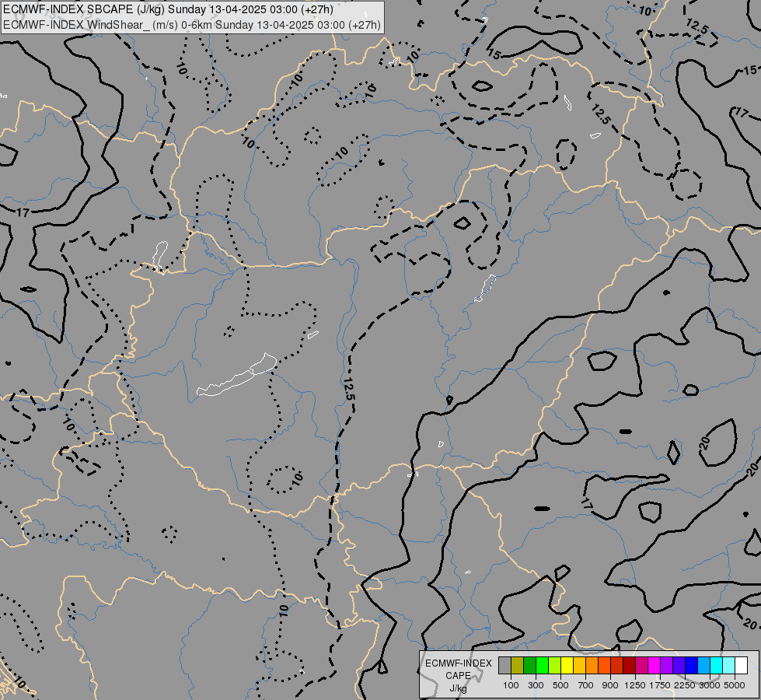Viewport: 761px width, 700px height.
Task: Click the legend's J/kg unit label
Action: 458,688
